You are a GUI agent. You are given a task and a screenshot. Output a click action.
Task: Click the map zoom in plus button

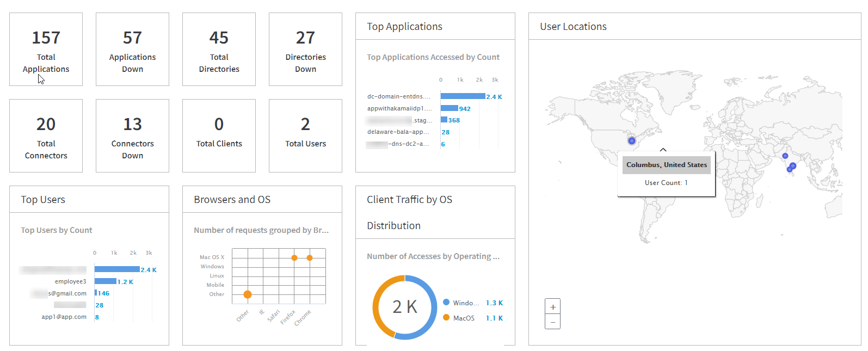(552, 307)
